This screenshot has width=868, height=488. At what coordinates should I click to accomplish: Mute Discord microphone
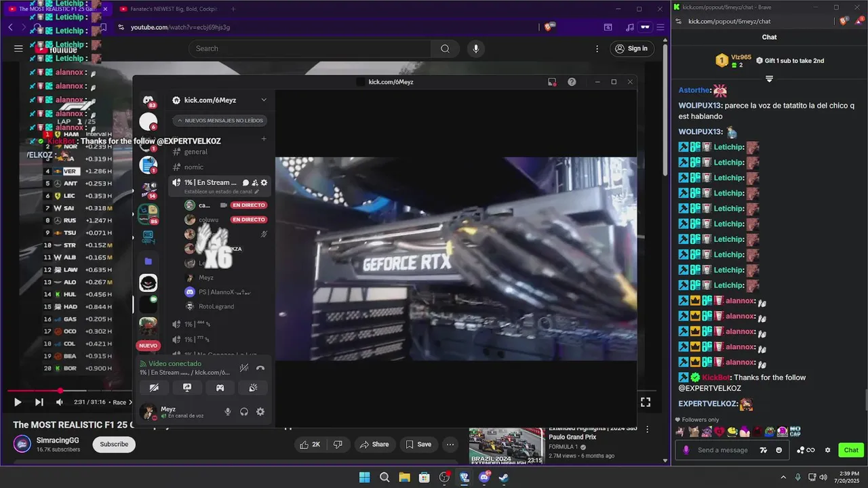(x=228, y=411)
